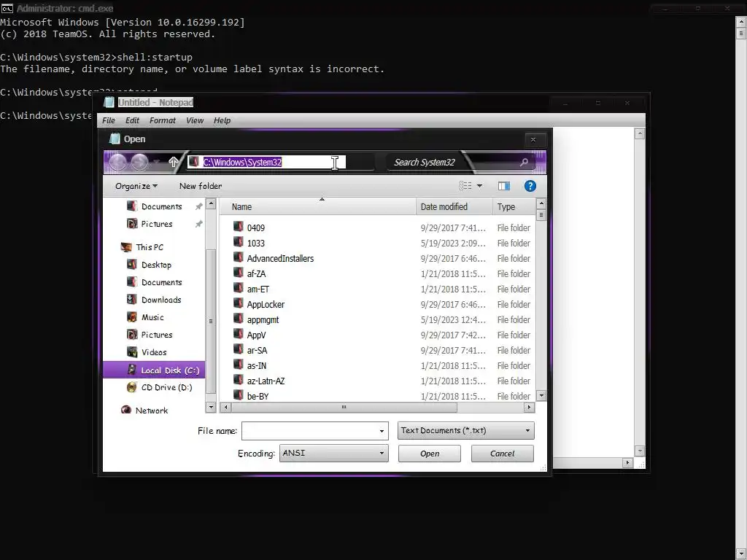The height and width of the screenshot is (560, 747).
Task: Select the appmgmt folder row
Action: click(x=381, y=319)
